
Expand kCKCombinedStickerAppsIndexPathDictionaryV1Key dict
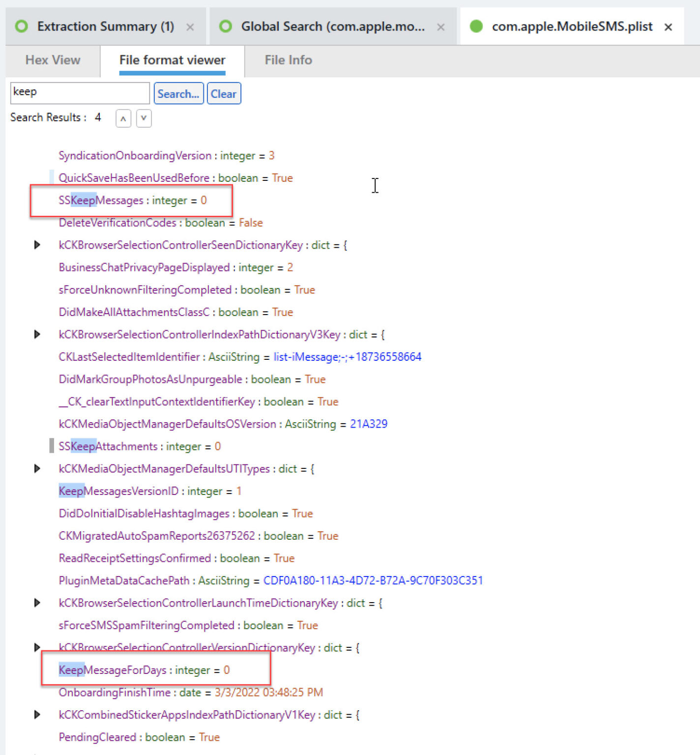coord(37,715)
